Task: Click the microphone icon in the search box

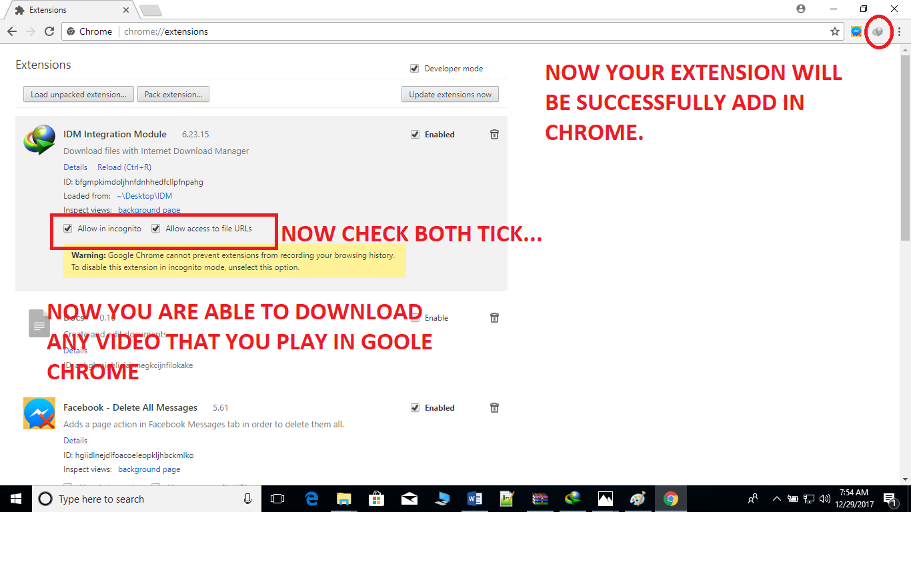Action: pos(247,499)
